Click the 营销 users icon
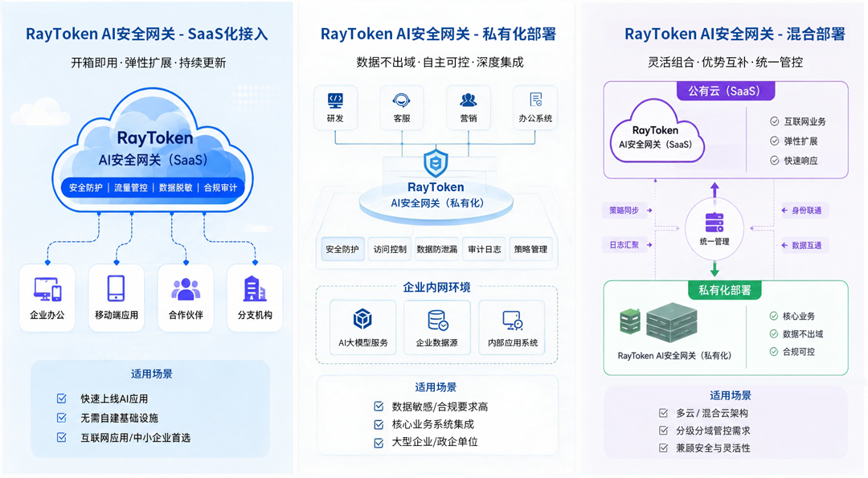The image size is (868, 478). [469, 100]
